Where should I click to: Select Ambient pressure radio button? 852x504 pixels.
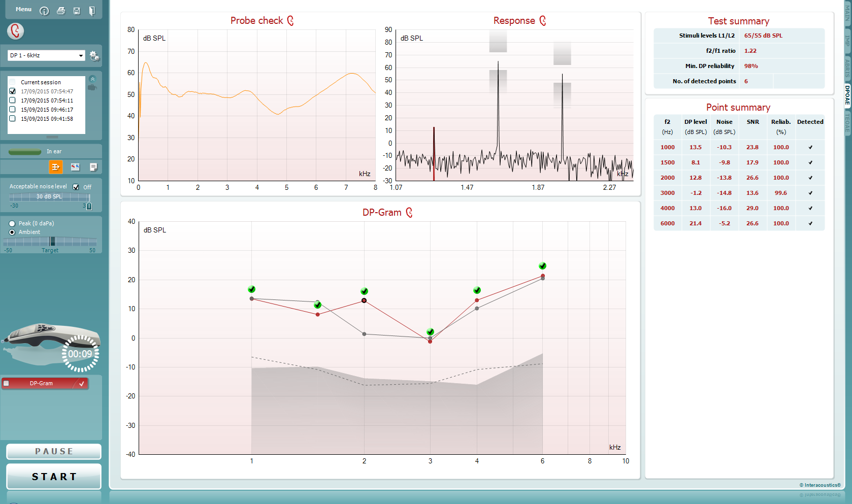12,232
